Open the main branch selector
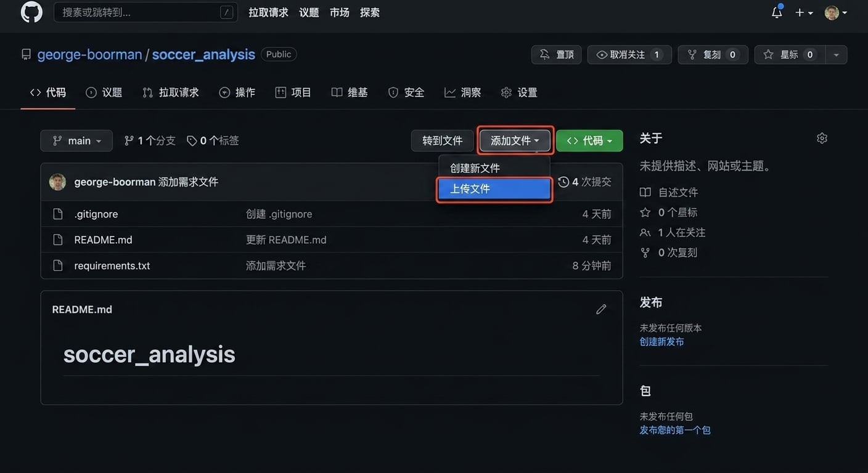868x473 pixels. click(76, 140)
